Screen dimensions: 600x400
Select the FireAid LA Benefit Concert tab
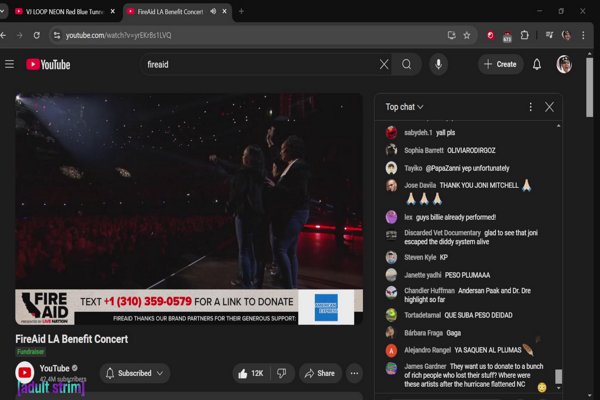168,12
